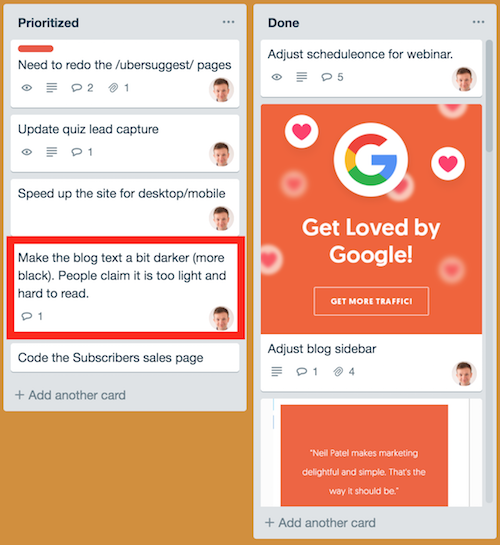Select the Done list title
This screenshot has height=545, width=500.
pos(283,23)
